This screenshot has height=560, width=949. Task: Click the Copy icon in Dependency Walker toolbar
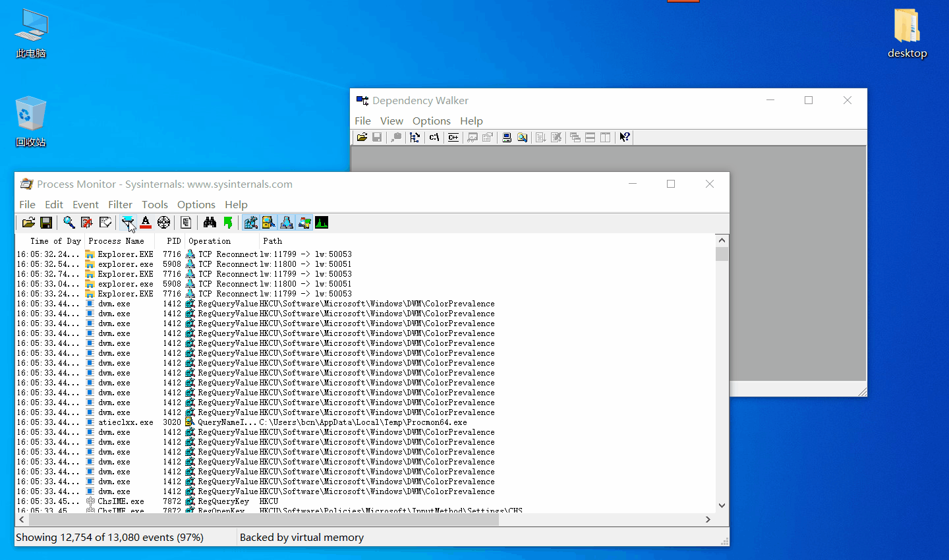(x=396, y=138)
